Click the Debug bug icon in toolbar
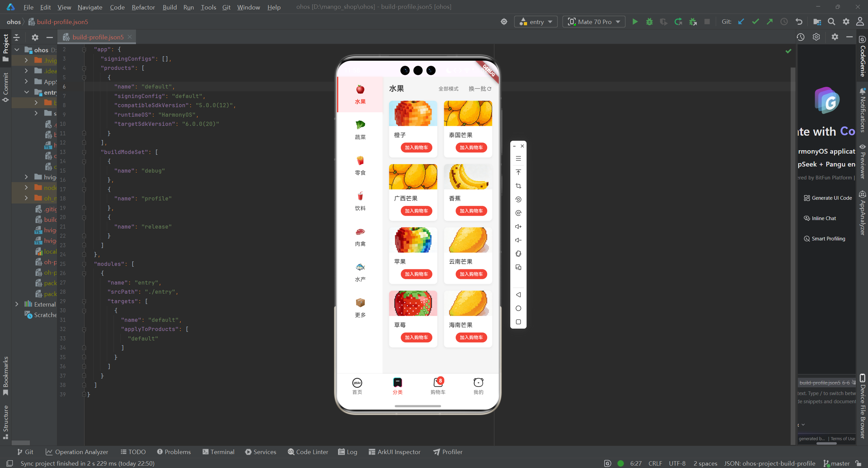The height and width of the screenshot is (468, 868). pos(649,22)
